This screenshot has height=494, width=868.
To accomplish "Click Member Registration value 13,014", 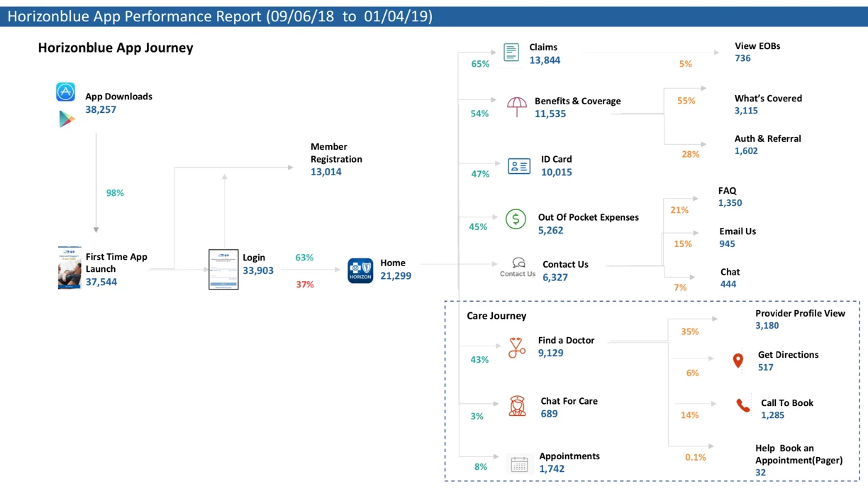I will (326, 172).
